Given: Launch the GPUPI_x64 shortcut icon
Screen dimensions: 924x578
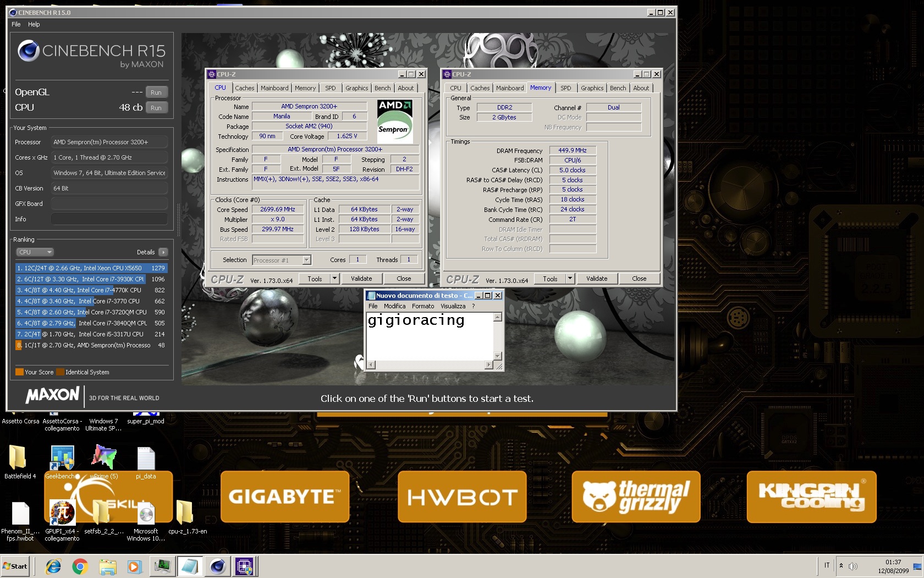Looking at the screenshot, I should [62, 514].
